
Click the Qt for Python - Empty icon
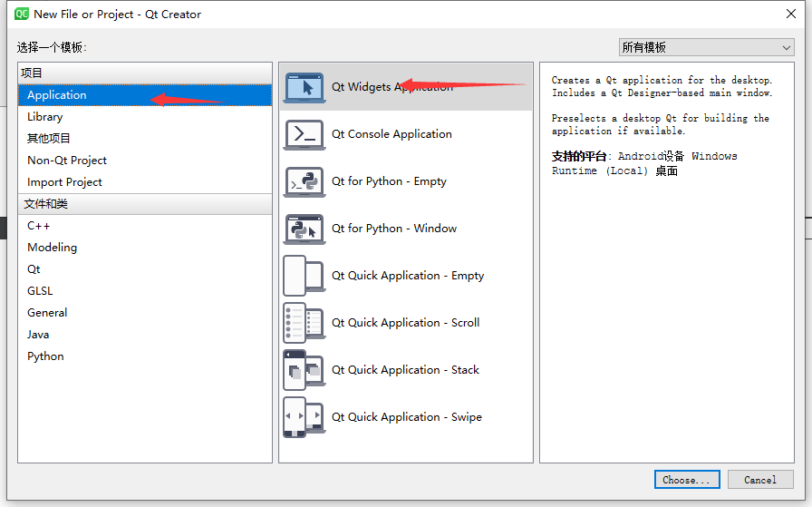(x=304, y=181)
